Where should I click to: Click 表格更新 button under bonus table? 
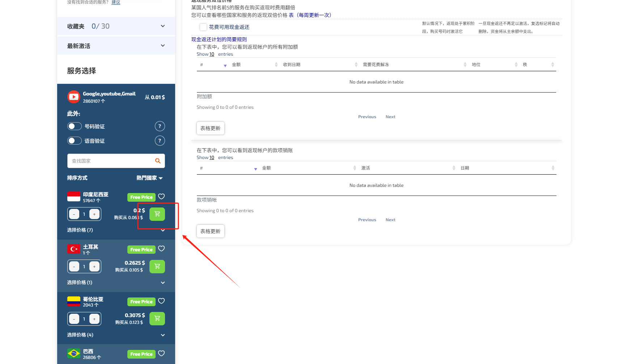(211, 128)
